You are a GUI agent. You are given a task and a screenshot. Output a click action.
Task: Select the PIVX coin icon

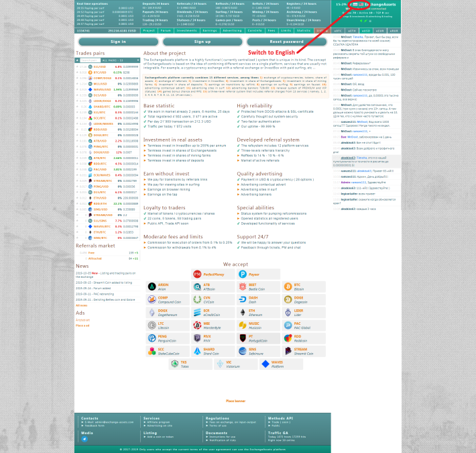(x=197, y=338)
